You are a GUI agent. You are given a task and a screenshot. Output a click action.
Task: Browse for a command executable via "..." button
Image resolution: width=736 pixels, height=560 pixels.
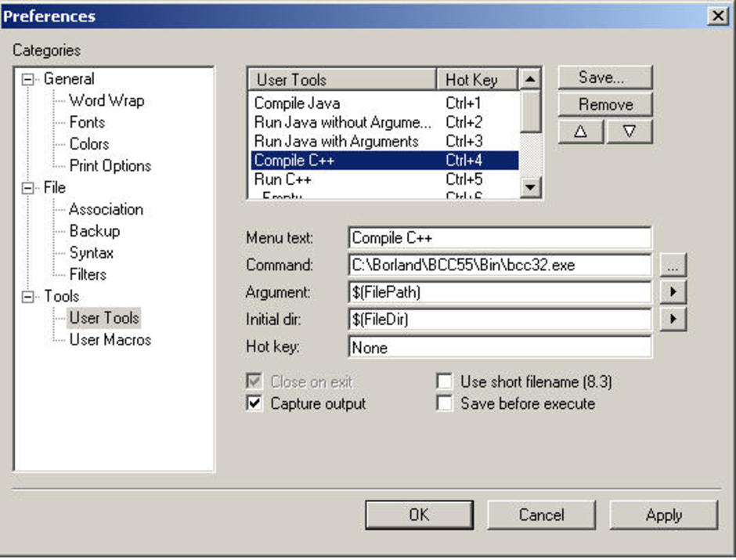click(673, 265)
